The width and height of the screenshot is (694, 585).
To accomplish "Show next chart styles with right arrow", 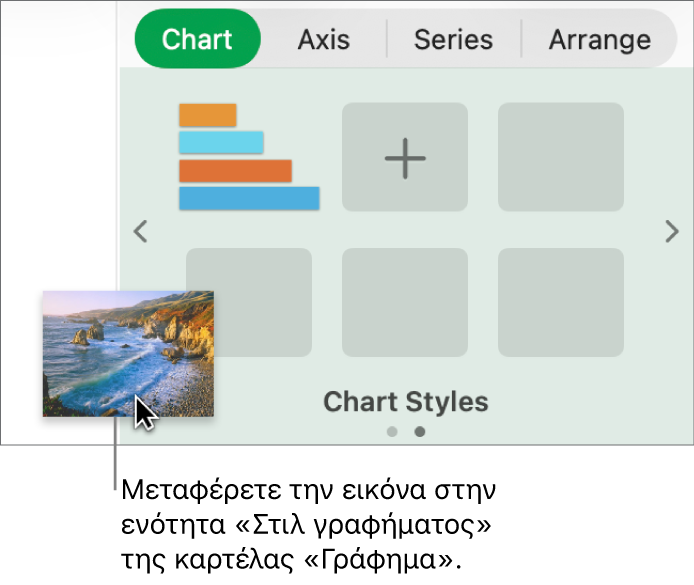I will coord(672,232).
